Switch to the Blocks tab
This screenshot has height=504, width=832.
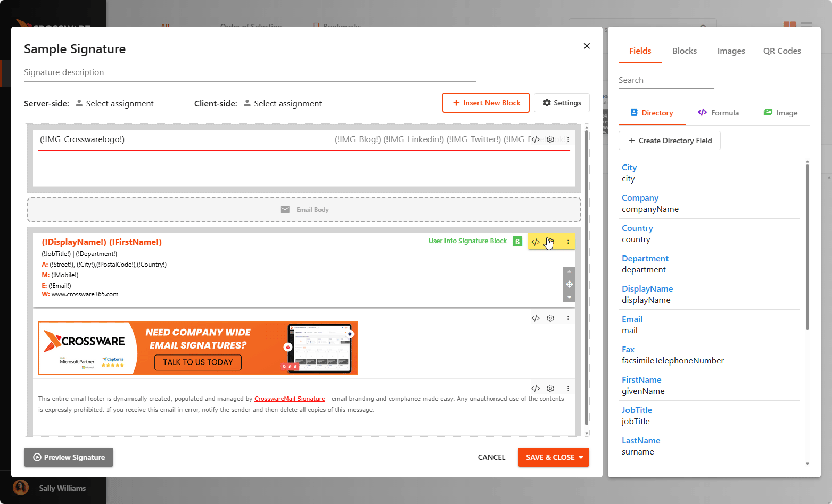684,51
